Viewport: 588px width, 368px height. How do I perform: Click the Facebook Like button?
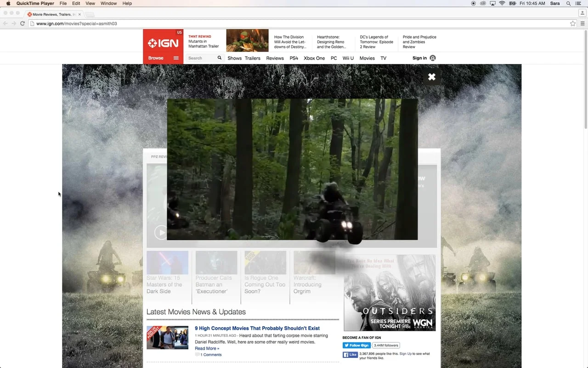[x=351, y=355]
